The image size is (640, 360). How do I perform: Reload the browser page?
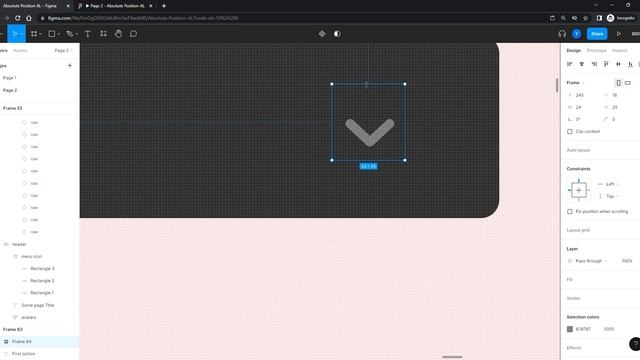click(x=18, y=18)
